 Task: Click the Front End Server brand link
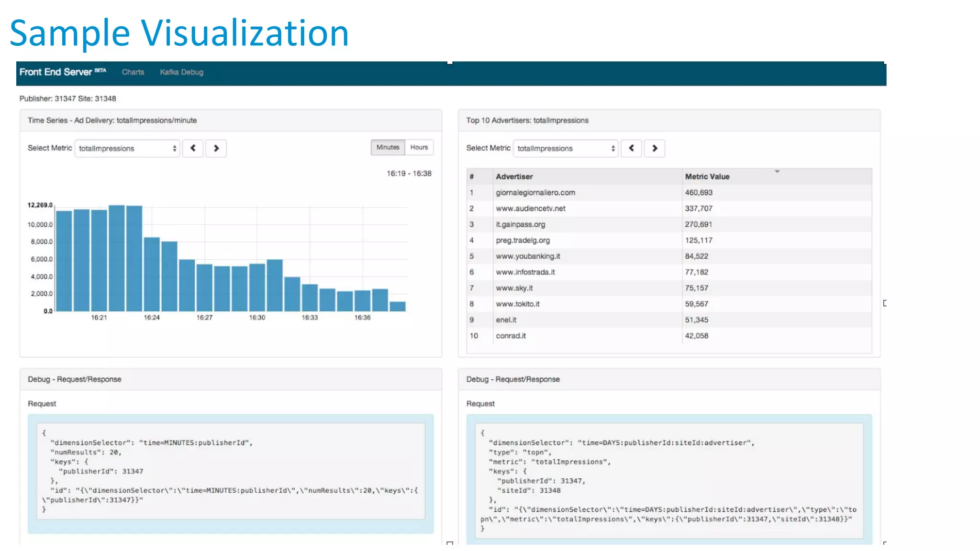56,72
